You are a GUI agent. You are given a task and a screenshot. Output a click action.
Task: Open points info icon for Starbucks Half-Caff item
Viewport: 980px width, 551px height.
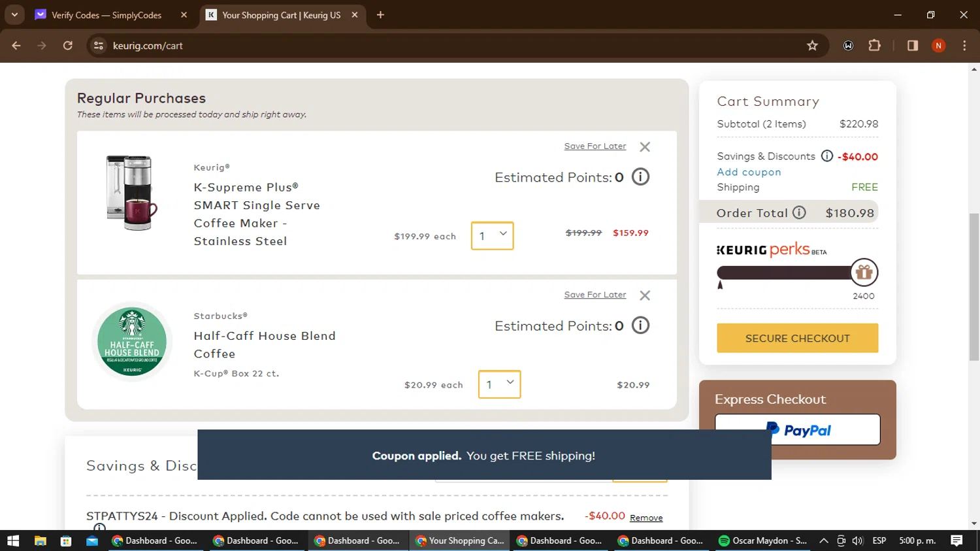tap(640, 326)
